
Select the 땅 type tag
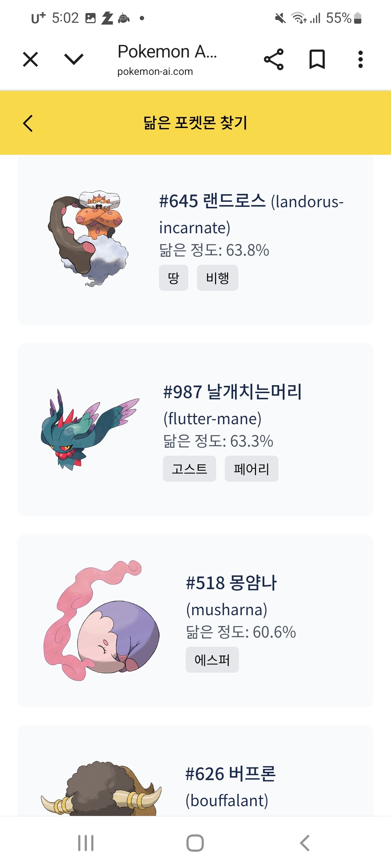[x=173, y=278]
